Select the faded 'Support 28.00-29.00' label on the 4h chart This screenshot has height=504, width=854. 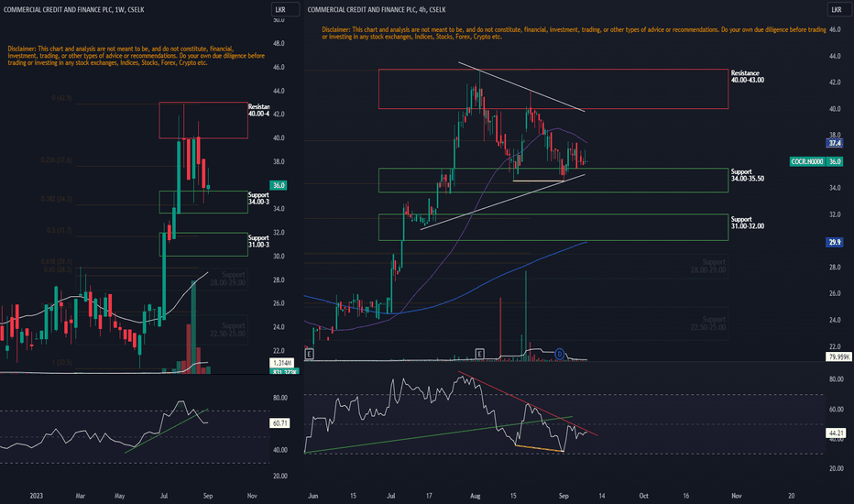coord(708,266)
